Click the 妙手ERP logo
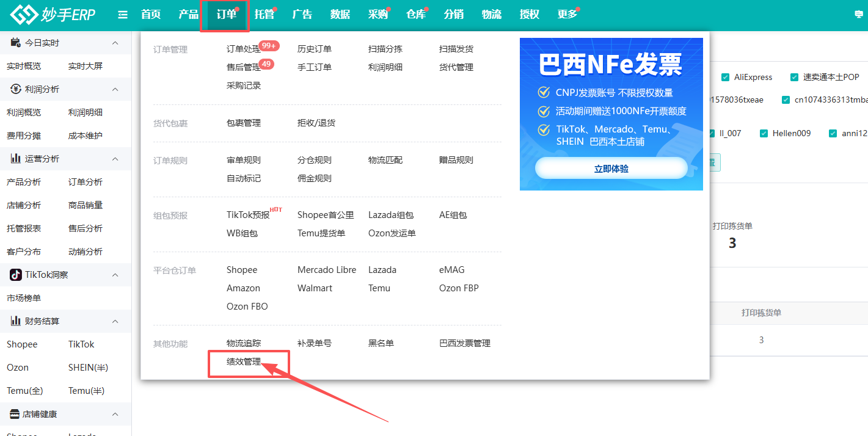 pyautogui.click(x=53, y=14)
